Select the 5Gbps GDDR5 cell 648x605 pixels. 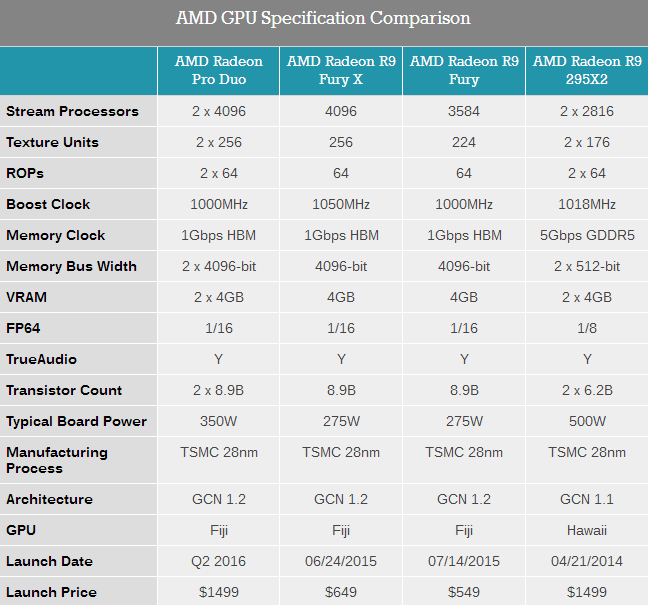tap(587, 235)
